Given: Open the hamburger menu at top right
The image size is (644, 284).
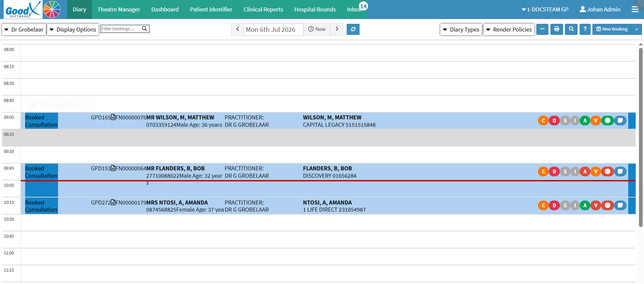Looking at the screenshot, I should 635,9.
